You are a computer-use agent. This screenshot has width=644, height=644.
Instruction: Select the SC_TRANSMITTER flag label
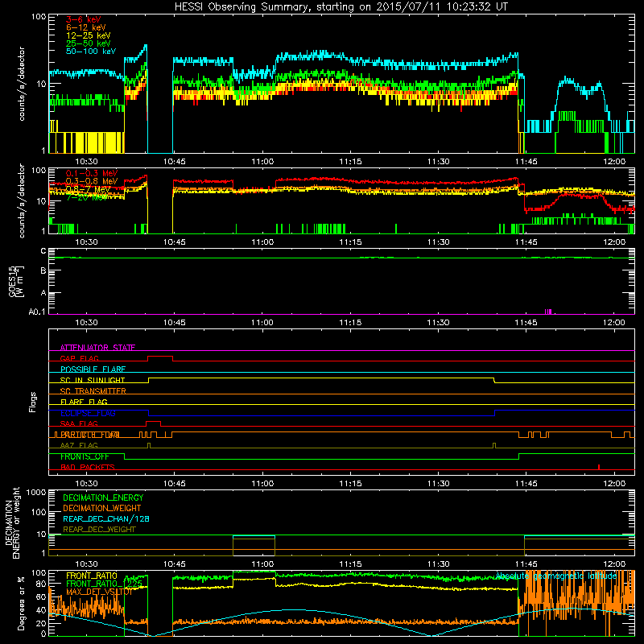(93, 391)
